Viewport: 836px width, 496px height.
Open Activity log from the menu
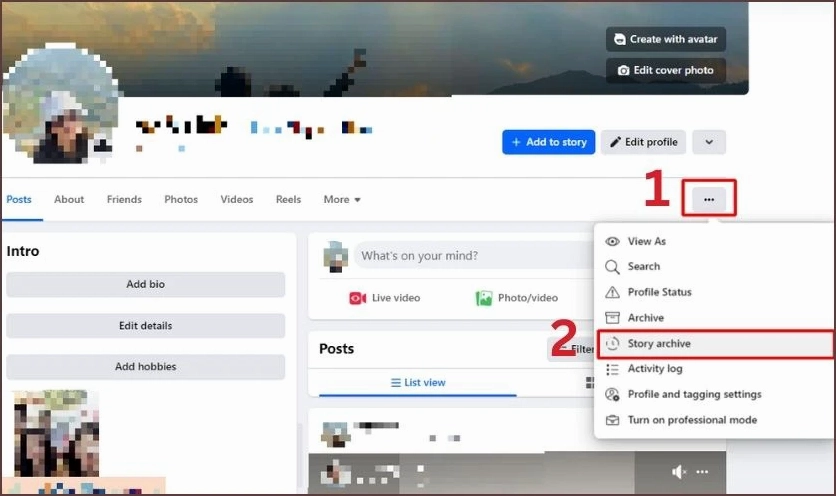pos(654,369)
